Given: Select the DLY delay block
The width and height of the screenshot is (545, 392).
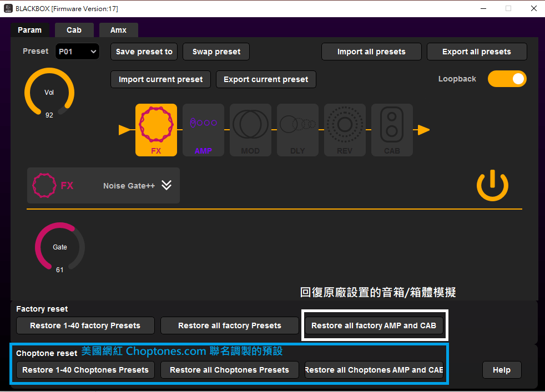Looking at the screenshot, I should point(297,130).
